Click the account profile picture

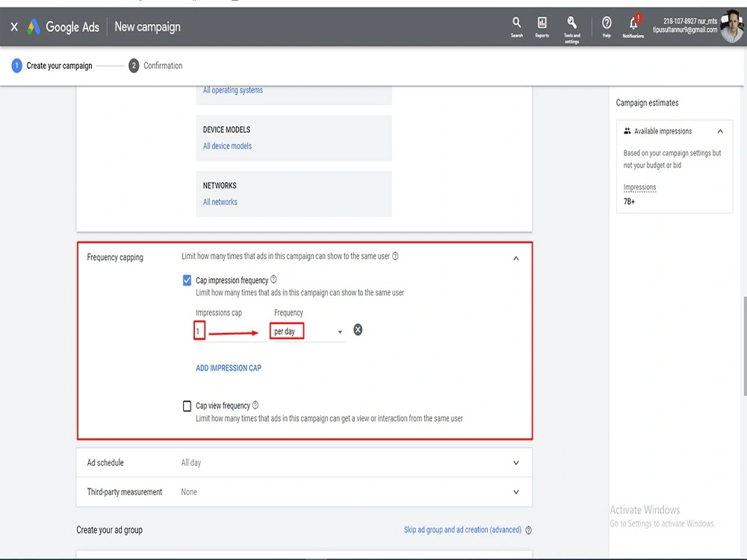tap(732, 26)
